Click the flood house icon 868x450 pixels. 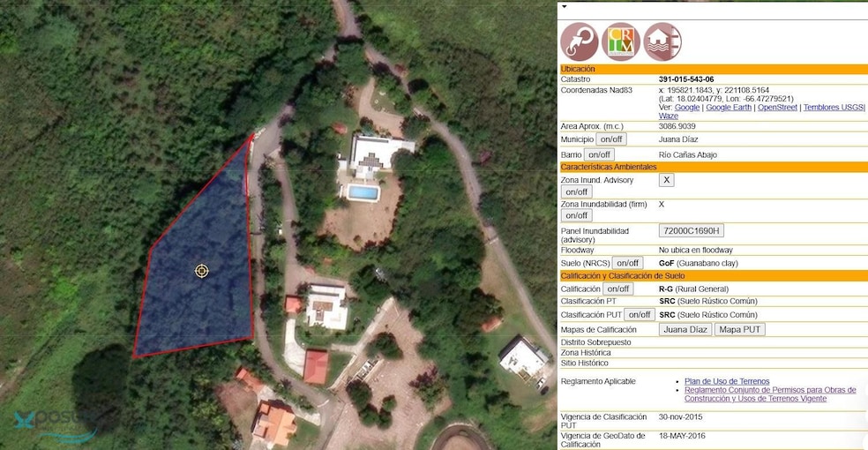pos(662,41)
